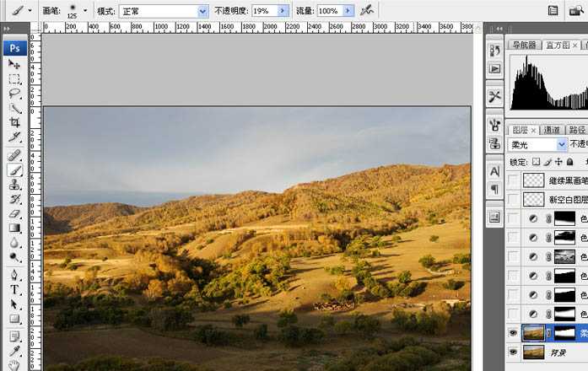
Task: Select the History Brush tool
Action: (x=14, y=199)
